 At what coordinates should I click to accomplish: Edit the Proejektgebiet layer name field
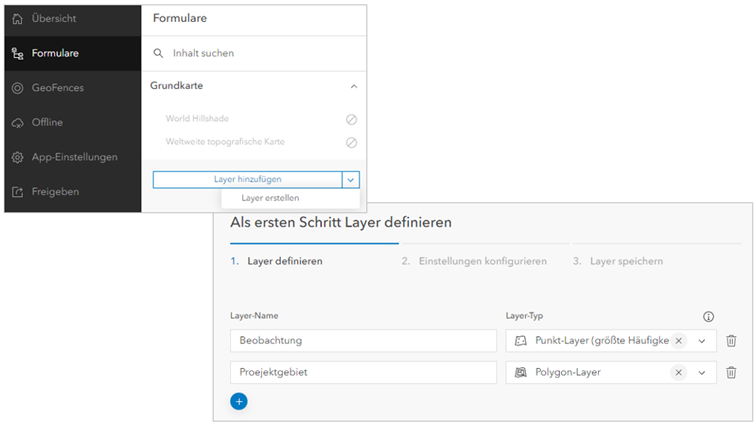[x=363, y=373]
